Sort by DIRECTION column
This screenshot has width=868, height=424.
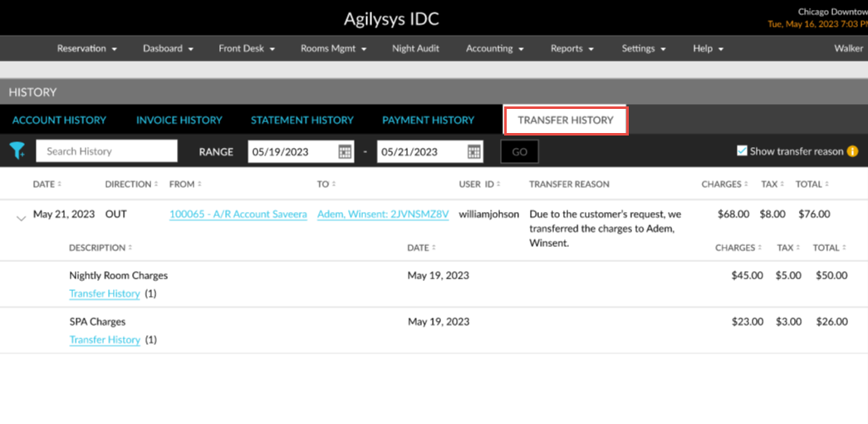tap(132, 184)
